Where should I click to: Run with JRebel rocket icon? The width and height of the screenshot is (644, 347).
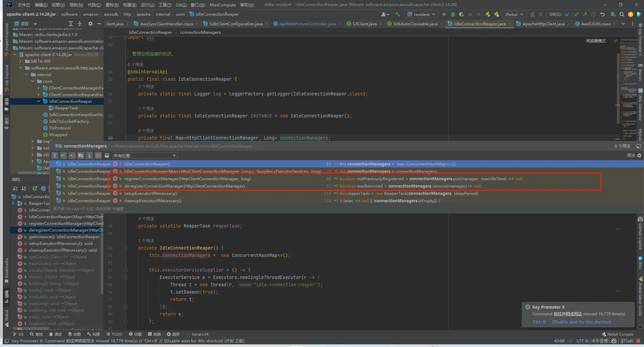pyautogui.click(x=488, y=14)
